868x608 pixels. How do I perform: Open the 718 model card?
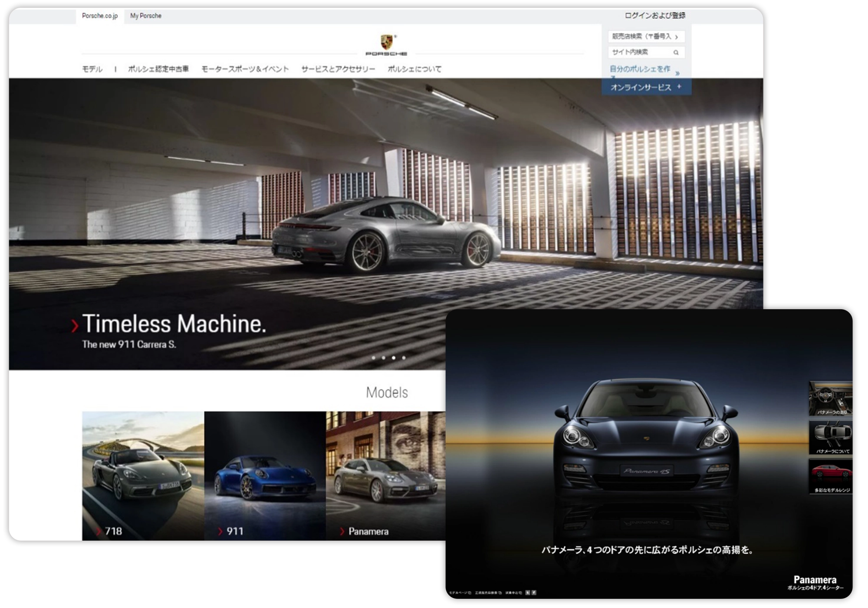(x=143, y=476)
